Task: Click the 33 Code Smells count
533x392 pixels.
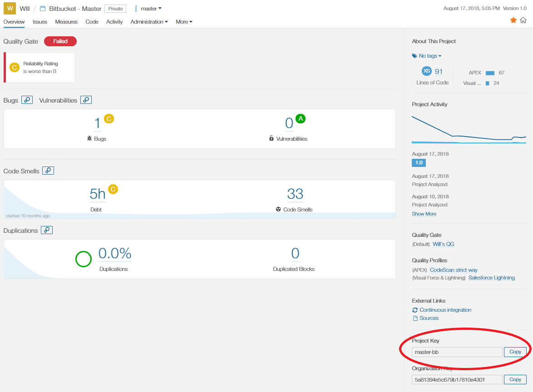Action: tap(295, 194)
